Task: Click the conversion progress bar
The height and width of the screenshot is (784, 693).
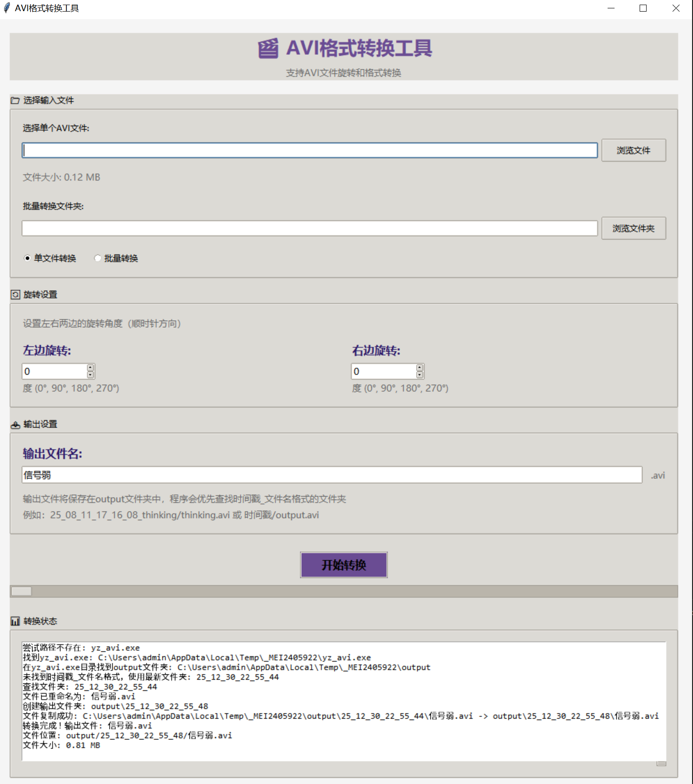Action: (343, 591)
